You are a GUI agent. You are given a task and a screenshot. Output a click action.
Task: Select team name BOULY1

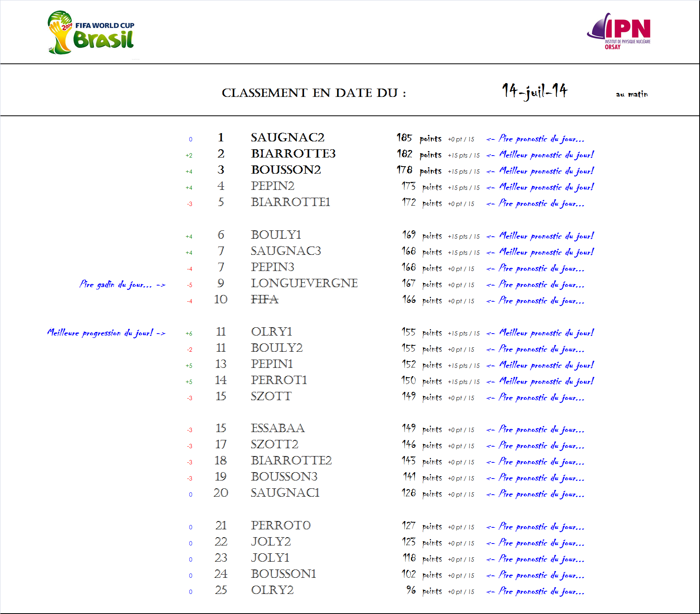tap(276, 235)
